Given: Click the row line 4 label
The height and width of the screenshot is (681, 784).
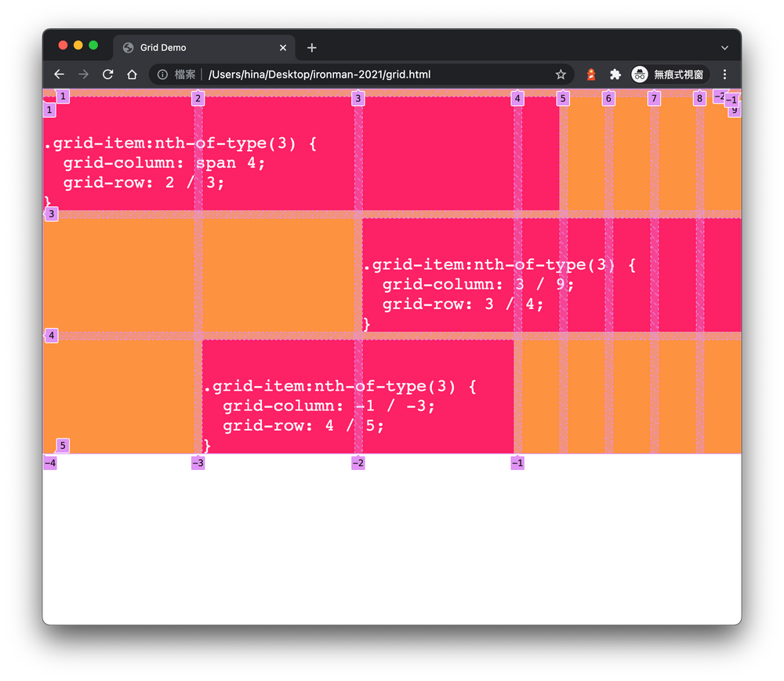Looking at the screenshot, I should point(52,336).
